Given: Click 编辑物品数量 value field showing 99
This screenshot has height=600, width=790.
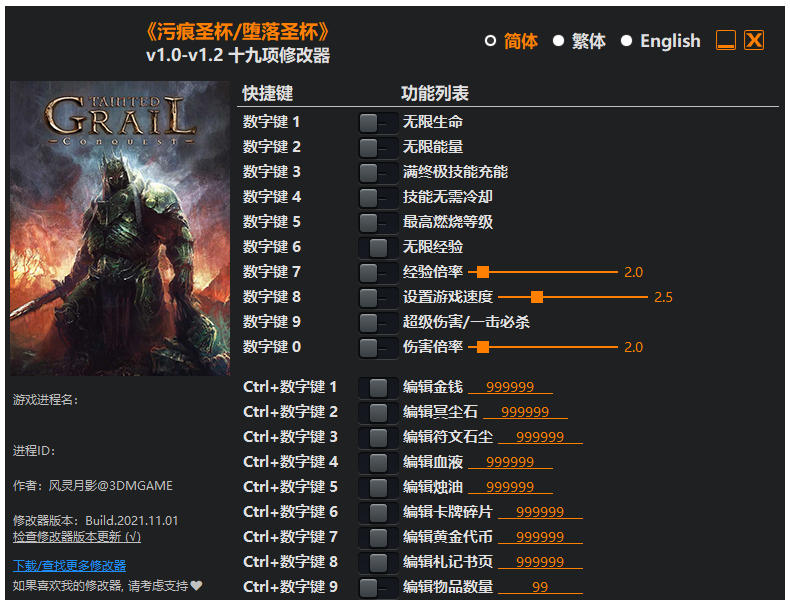Looking at the screenshot, I should click(x=541, y=587).
